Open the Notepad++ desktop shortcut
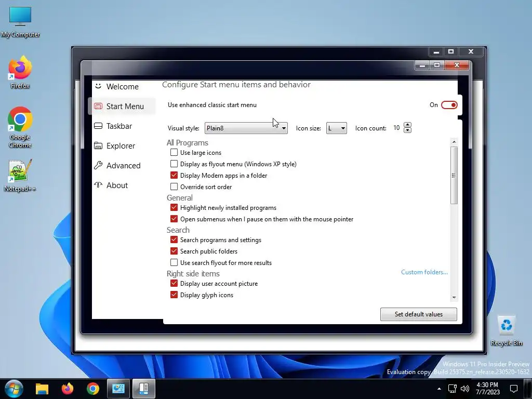 pos(20,175)
